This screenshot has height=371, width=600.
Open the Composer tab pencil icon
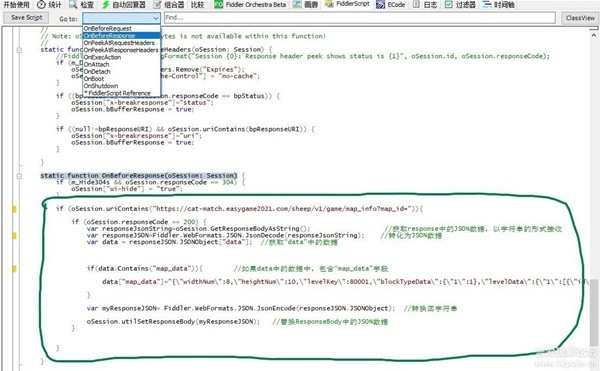[x=157, y=5]
